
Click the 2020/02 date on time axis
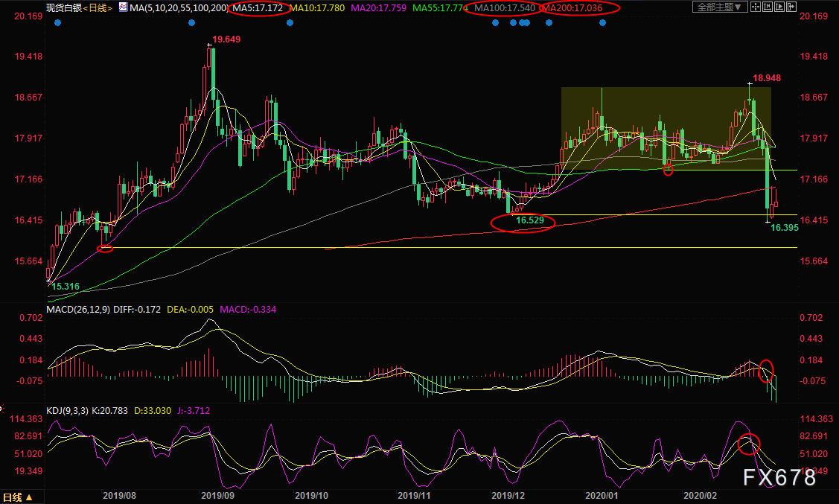tap(701, 496)
